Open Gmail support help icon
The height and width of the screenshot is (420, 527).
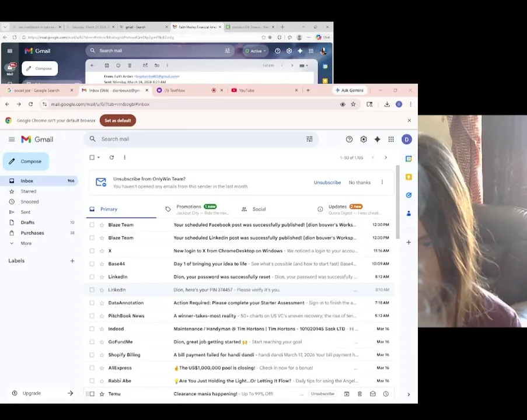coord(349,139)
